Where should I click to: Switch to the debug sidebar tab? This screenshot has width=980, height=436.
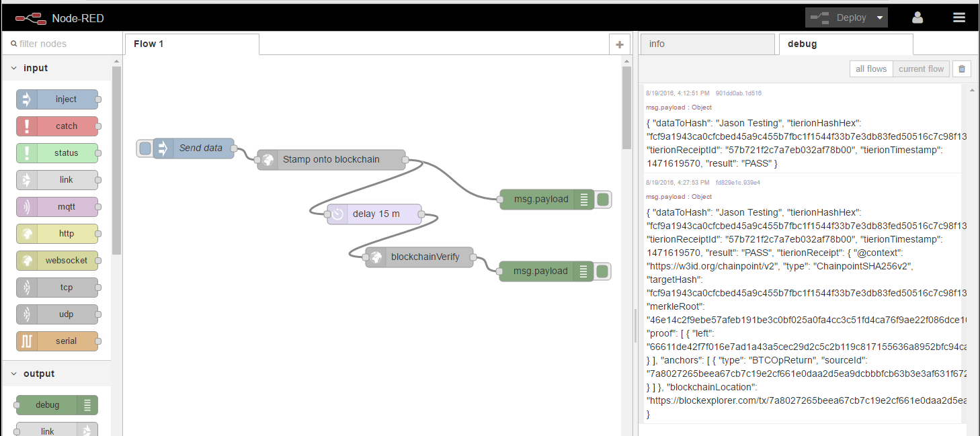tap(846, 44)
